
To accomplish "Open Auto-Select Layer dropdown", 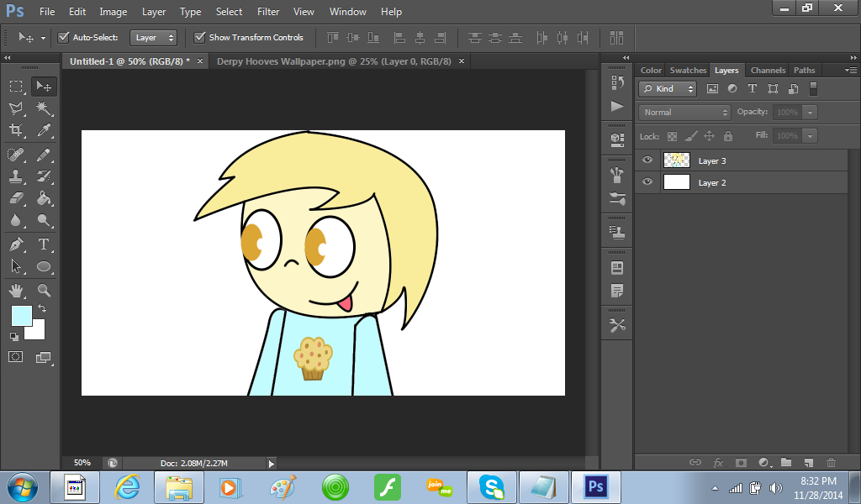I will coord(153,37).
